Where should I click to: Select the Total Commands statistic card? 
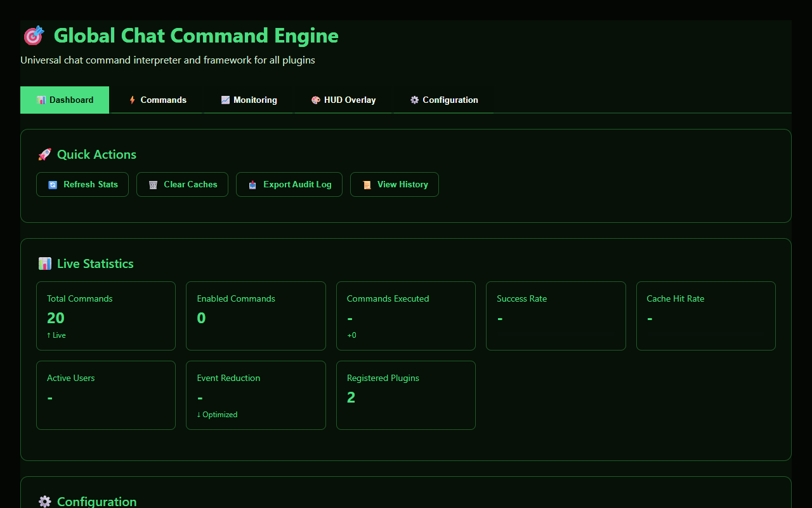coord(106,316)
